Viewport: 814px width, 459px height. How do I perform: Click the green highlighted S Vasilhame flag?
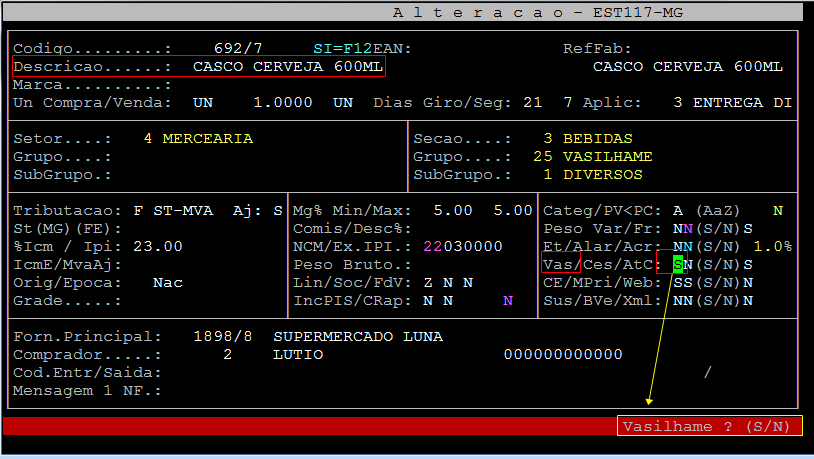[x=678, y=264]
